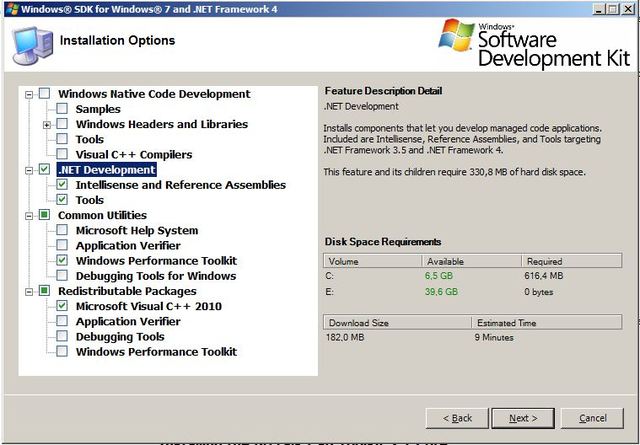This screenshot has height=445, width=640.
Task: Enable the Debugging Tools redistributable checkbox
Action: click(62, 336)
